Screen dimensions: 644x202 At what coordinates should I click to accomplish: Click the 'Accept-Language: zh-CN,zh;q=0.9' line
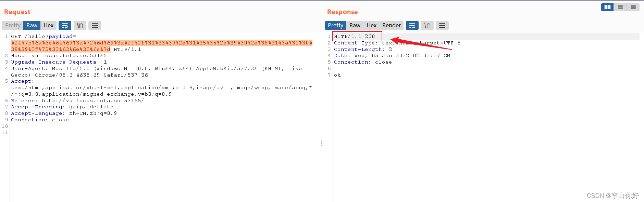(64, 113)
